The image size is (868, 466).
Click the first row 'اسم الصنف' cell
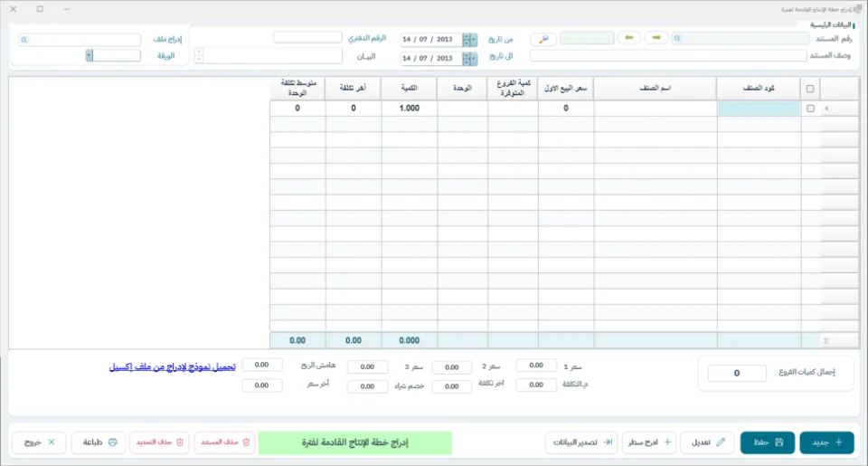[x=655, y=109]
